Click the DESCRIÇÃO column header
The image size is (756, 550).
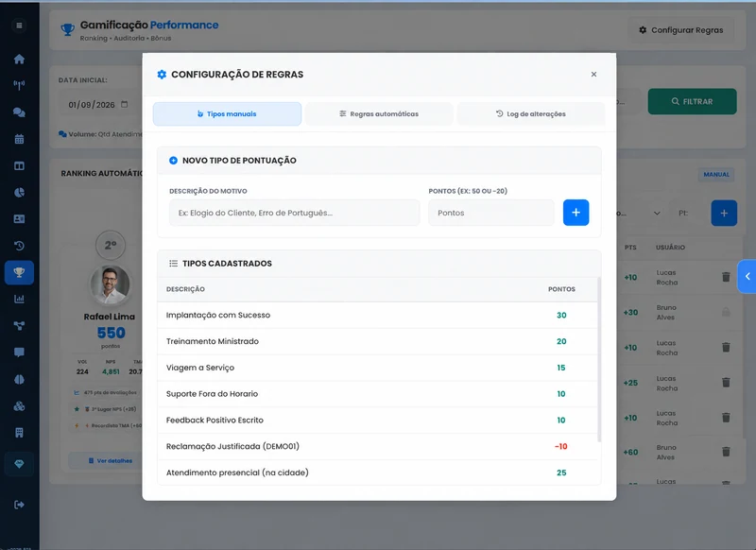coord(185,289)
